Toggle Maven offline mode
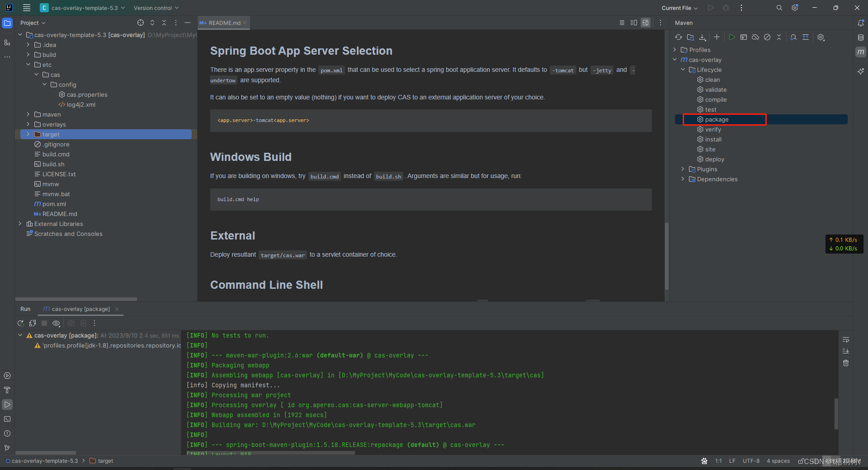The height and width of the screenshot is (470, 868). [x=755, y=38]
